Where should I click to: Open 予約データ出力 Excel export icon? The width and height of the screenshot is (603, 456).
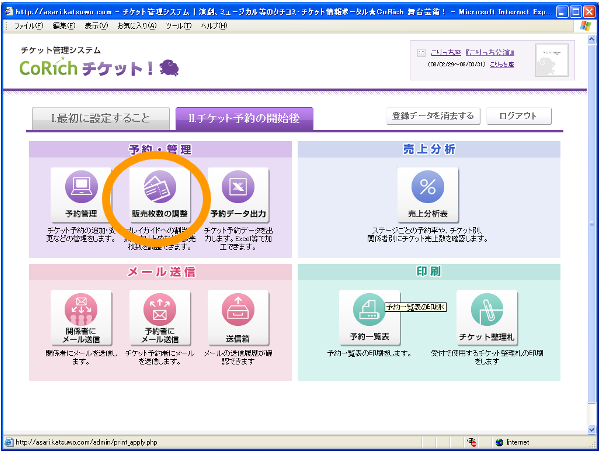[238, 188]
